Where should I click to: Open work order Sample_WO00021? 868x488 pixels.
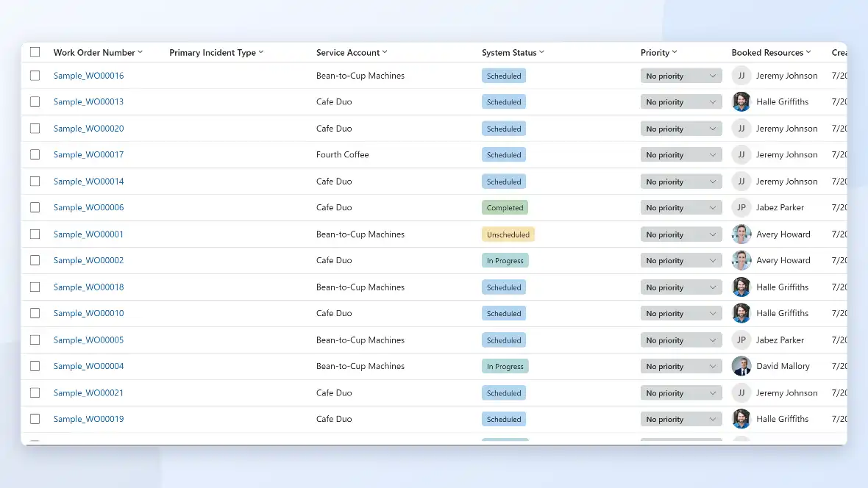(88, 393)
